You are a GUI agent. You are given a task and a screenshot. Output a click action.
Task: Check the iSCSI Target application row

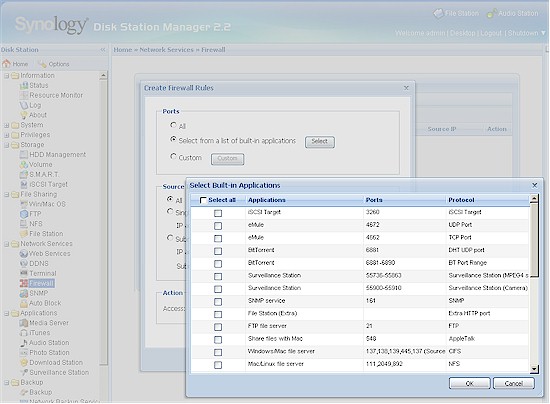[x=218, y=213]
